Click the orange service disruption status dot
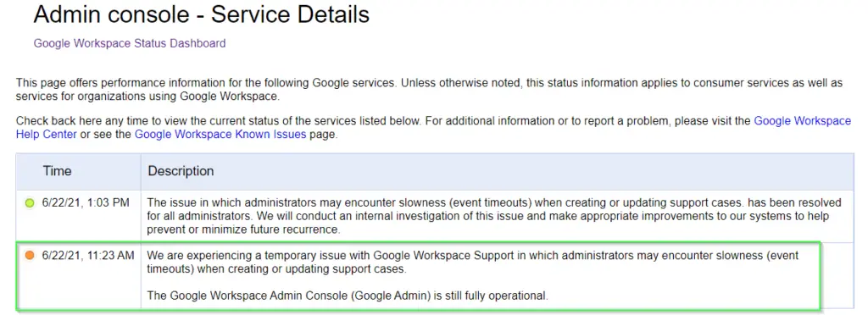Image resolution: width=868 pixels, height=315 pixels. [30, 256]
